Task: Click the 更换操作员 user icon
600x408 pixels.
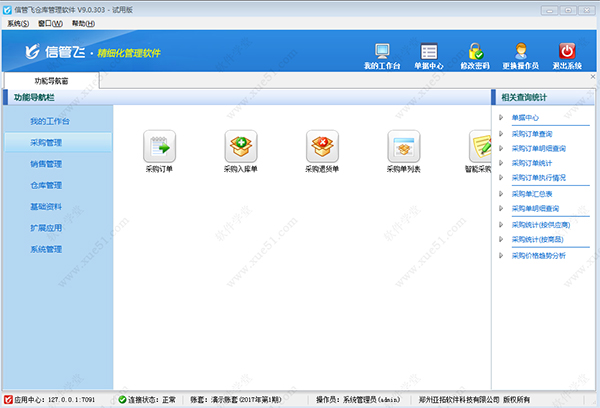Action: tap(521, 52)
